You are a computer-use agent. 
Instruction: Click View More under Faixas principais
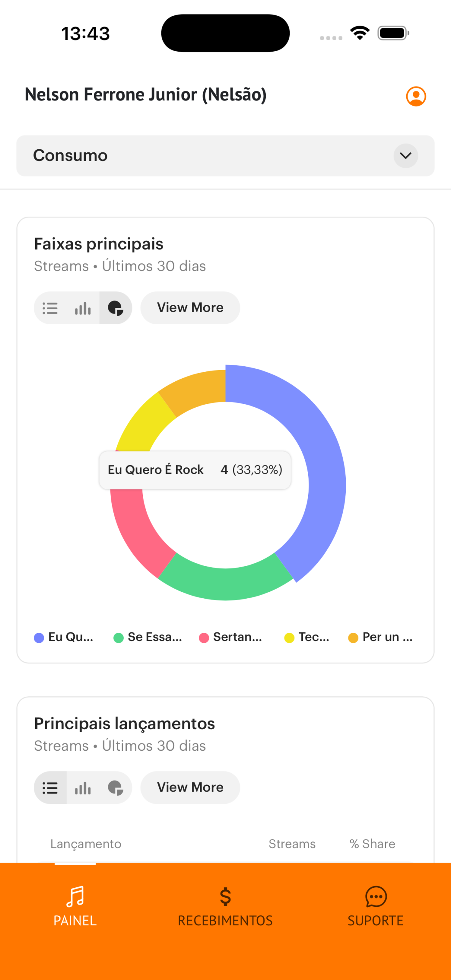(x=190, y=308)
